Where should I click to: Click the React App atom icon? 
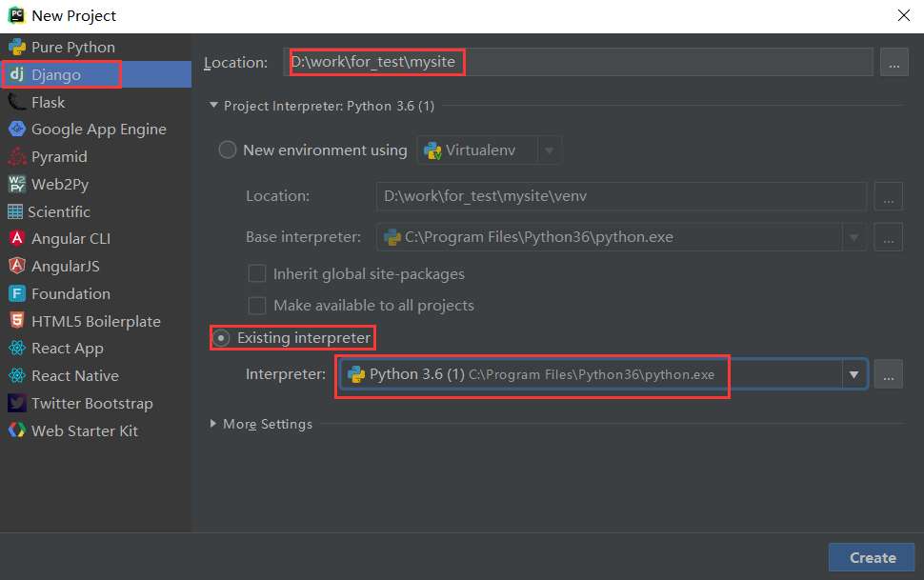[x=17, y=348]
